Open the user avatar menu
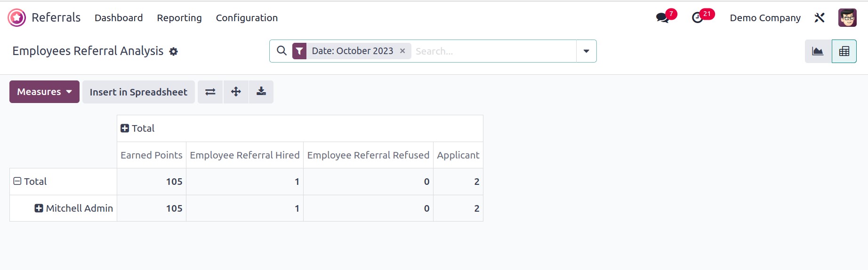Screen dimensions: 868x270 point(847,18)
